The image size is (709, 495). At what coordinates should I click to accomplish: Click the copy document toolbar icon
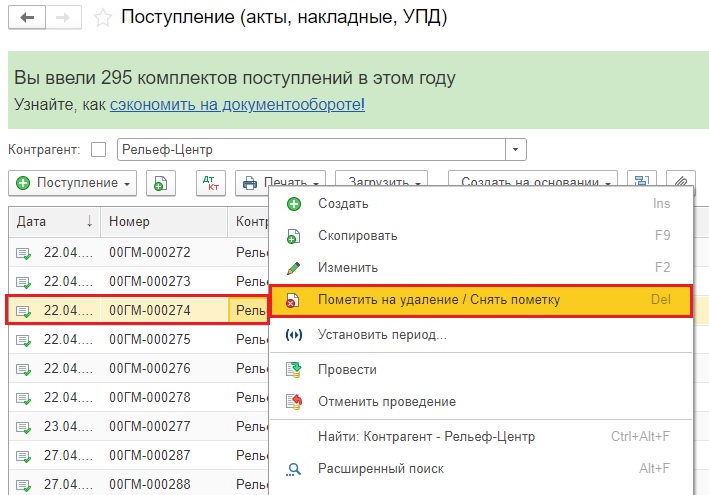tap(161, 183)
